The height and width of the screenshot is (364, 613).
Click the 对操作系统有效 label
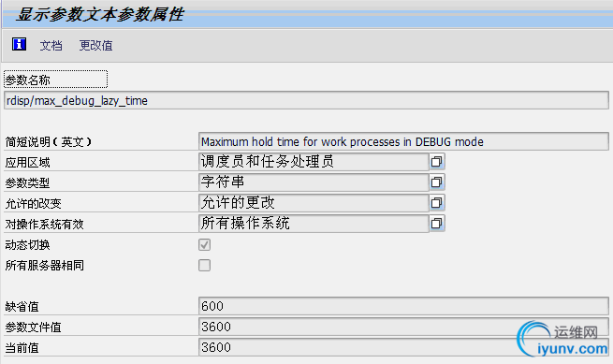pyautogui.click(x=45, y=224)
